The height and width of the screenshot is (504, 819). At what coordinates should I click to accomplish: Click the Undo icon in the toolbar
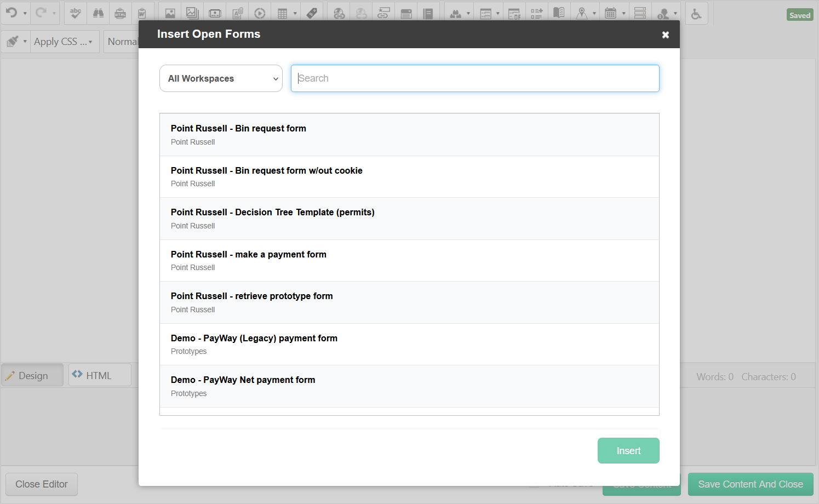click(12, 12)
